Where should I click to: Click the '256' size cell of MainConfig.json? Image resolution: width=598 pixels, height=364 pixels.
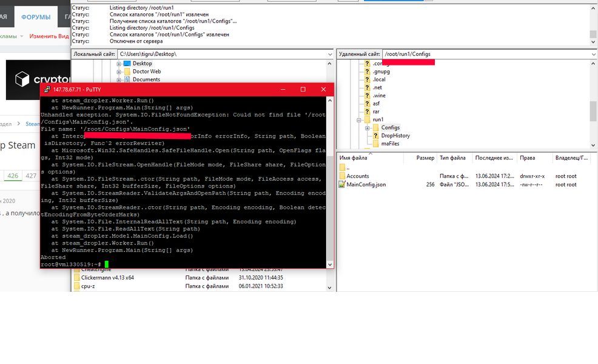(430, 184)
